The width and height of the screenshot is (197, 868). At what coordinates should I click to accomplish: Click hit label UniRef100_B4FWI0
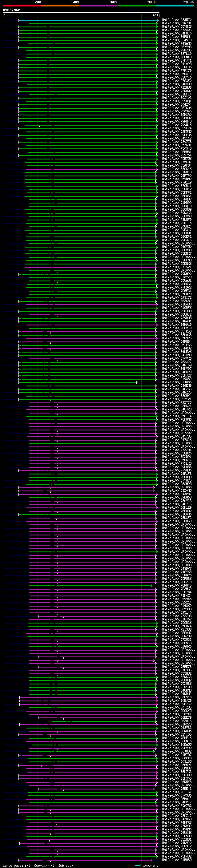click(x=177, y=33)
